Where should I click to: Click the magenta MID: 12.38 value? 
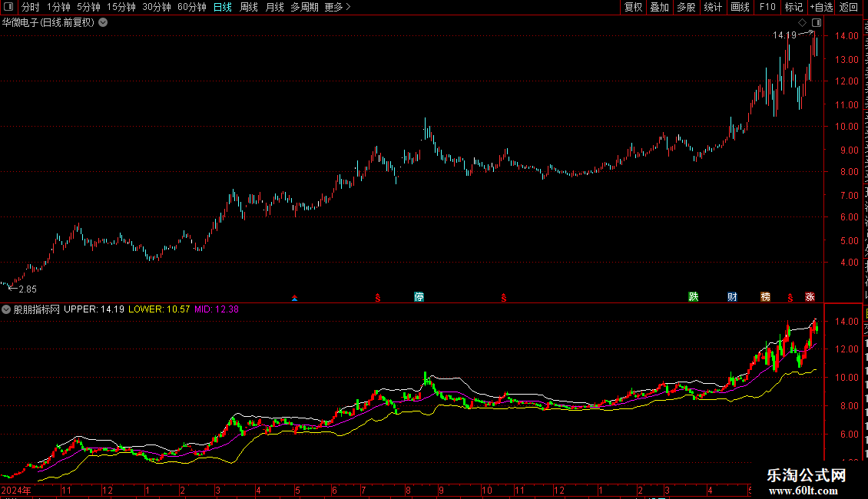tap(217, 309)
